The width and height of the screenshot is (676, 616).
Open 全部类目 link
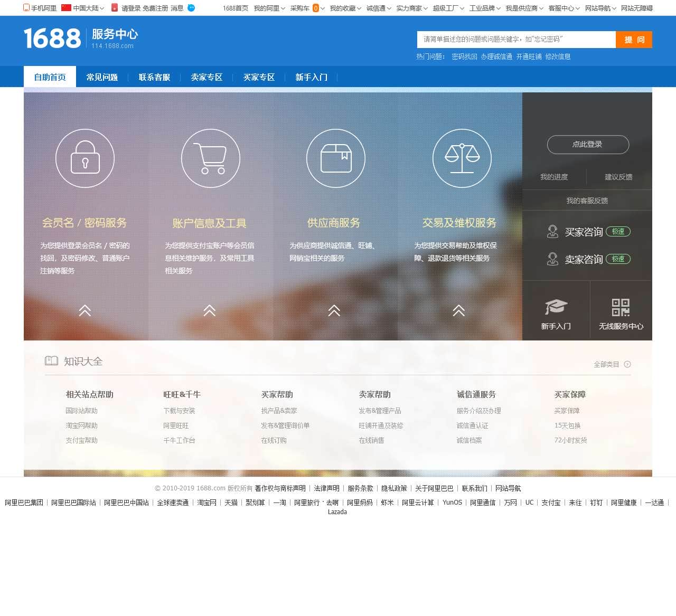(606, 364)
